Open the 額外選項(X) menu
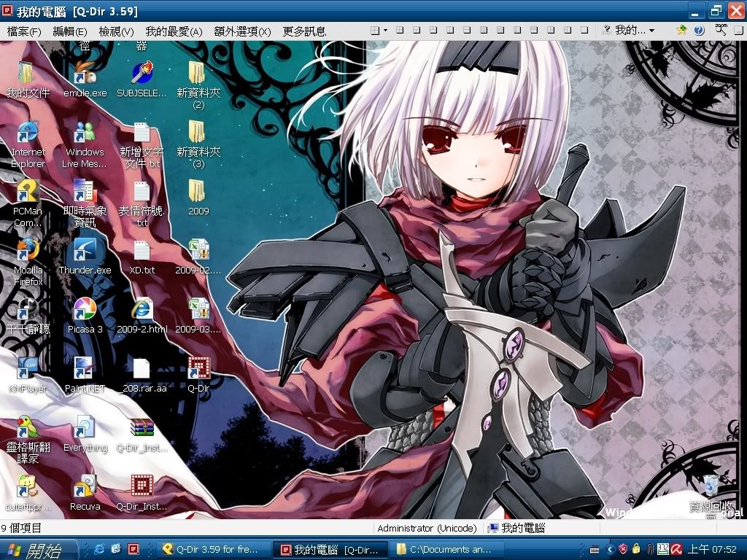Screen dimensions: 747x560 point(242,31)
